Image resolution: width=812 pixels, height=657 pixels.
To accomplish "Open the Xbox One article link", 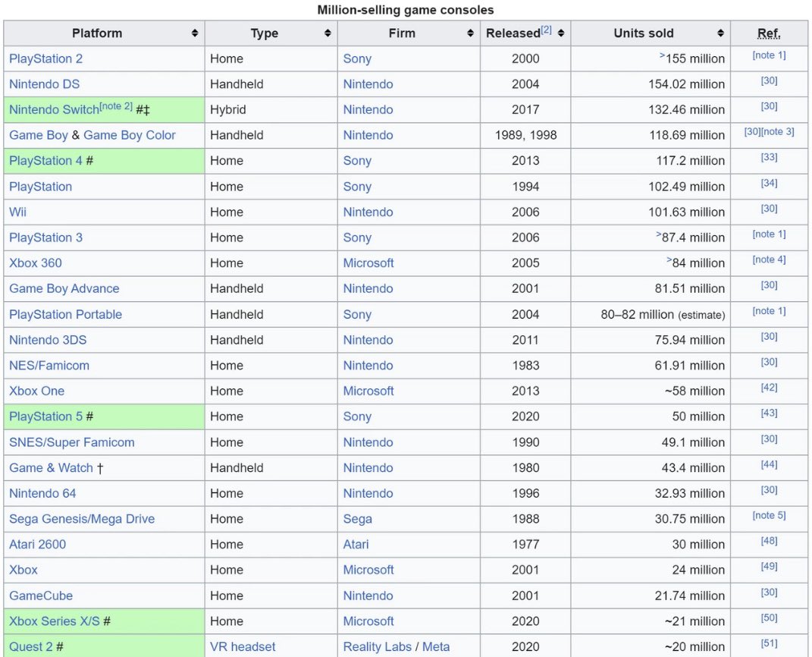I will click(x=36, y=391).
